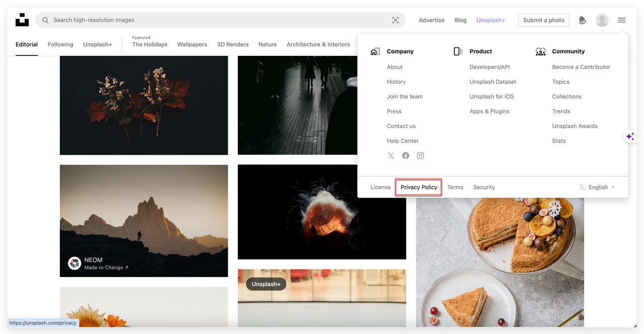
Task: Click the search high-resolution images field
Action: (220, 20)
